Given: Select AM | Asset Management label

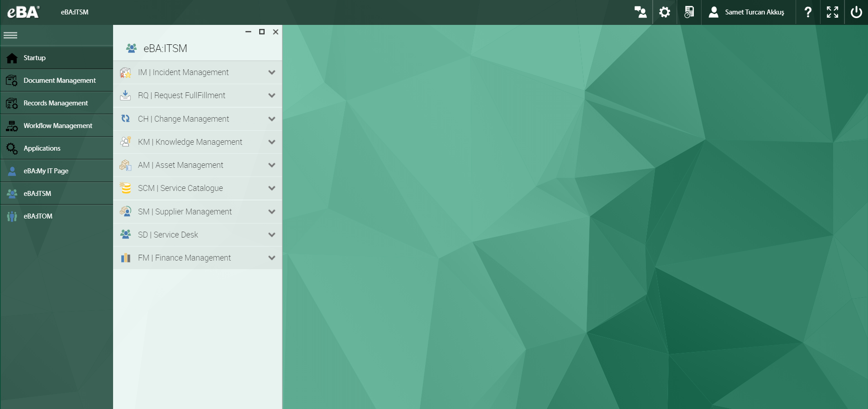Looking at the screenshot, I should [180, 165].
